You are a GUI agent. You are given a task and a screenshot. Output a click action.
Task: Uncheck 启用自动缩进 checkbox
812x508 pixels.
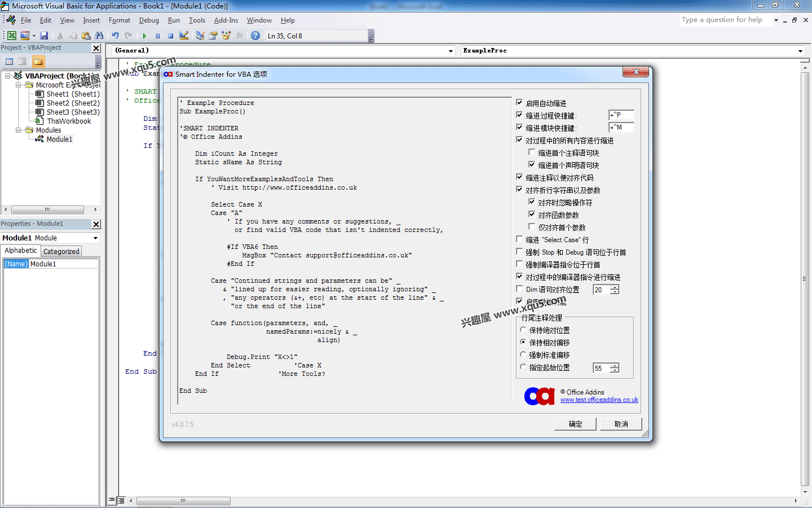pos(520,103)
